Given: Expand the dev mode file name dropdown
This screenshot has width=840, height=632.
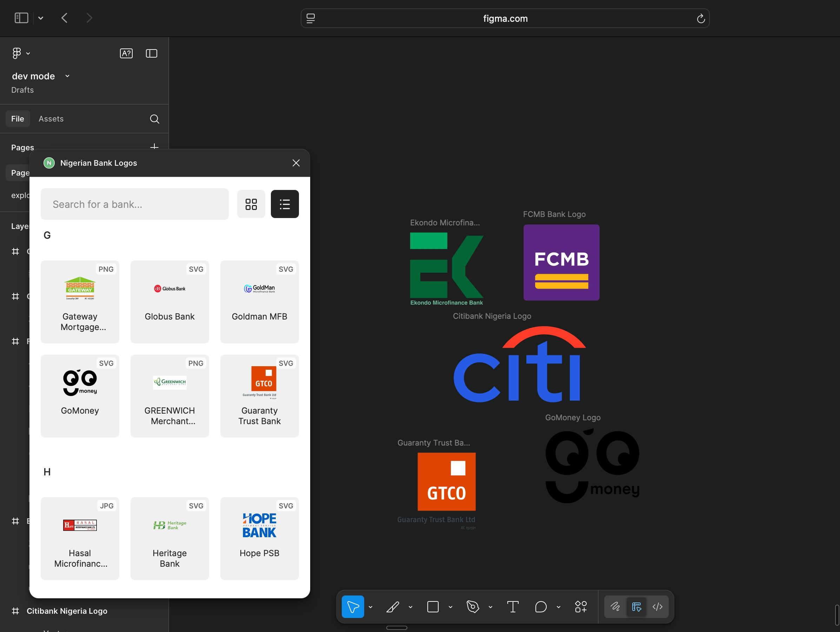Looking at the screenshot, I should 67,76.
